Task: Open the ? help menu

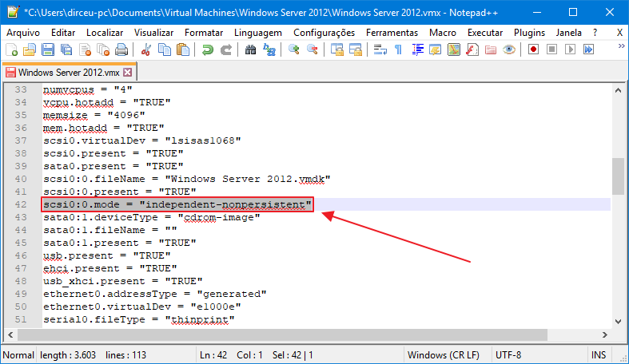Action: (595, 33)
